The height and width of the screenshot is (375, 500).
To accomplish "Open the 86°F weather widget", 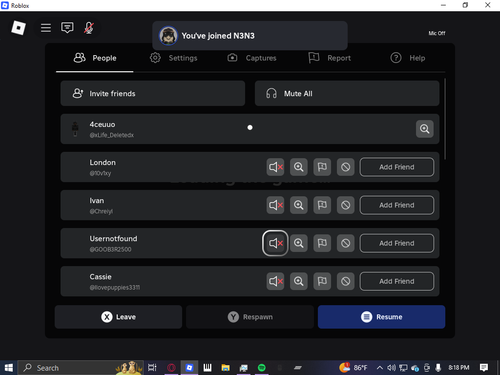I will 353,368.
